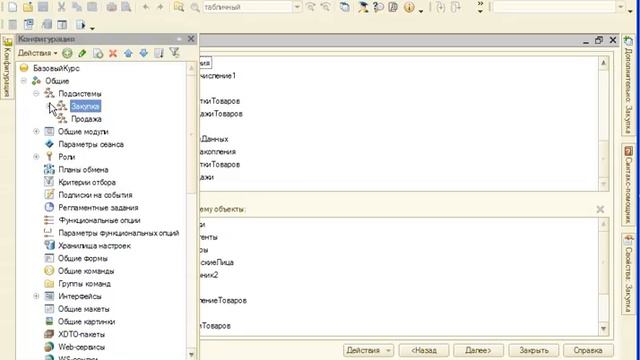Screen dimensions: 640x360
Task: Click the second icon in the lower toolbar row
Action: (29, 25)
